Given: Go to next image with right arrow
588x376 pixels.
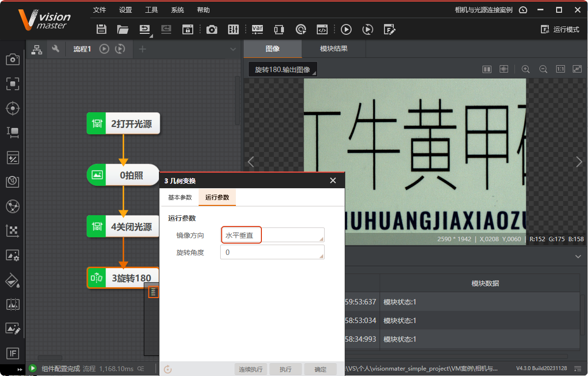Looking at the screenshot, I should [x=579, y=162].
